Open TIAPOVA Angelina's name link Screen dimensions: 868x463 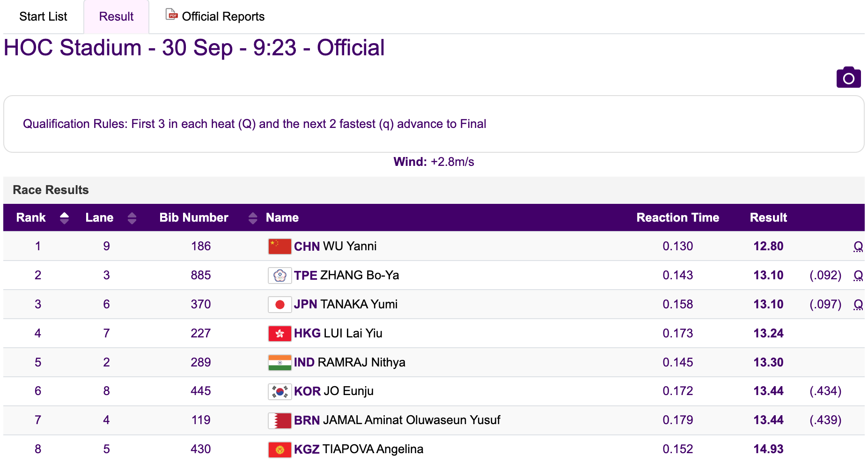click(x=373, y=449)
